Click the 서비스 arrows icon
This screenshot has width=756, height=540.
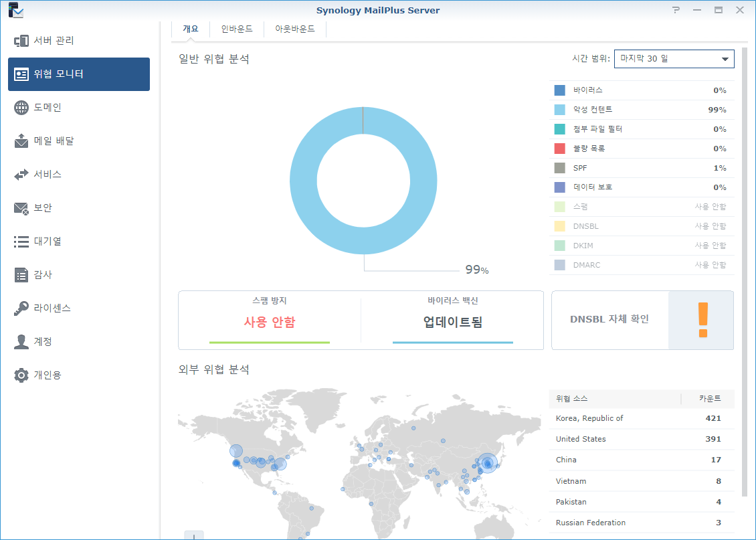coord(21,175)
